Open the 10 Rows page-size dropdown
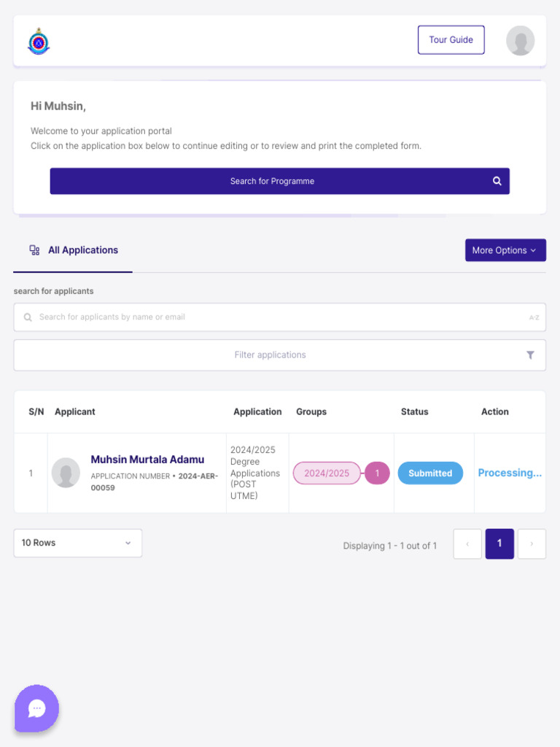 pyautogui.click(x=77, y=543)
